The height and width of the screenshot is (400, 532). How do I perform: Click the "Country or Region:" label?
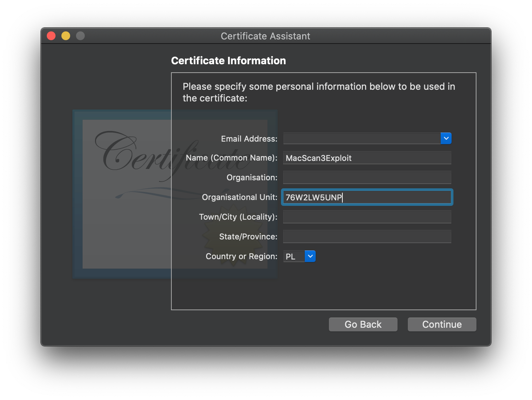(242, 256)
